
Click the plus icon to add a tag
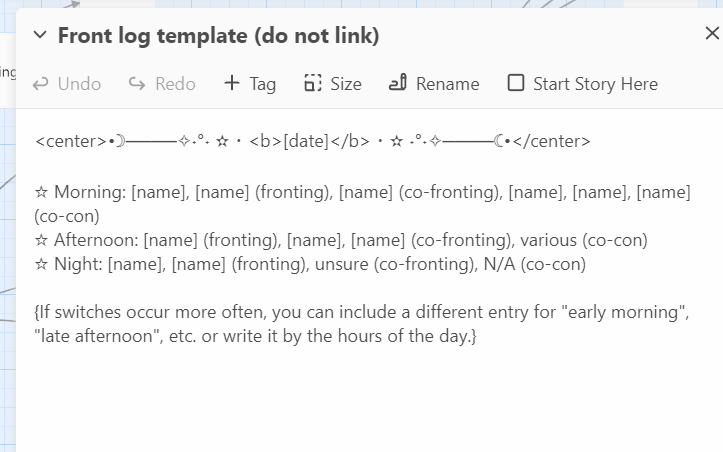point(232,83)
